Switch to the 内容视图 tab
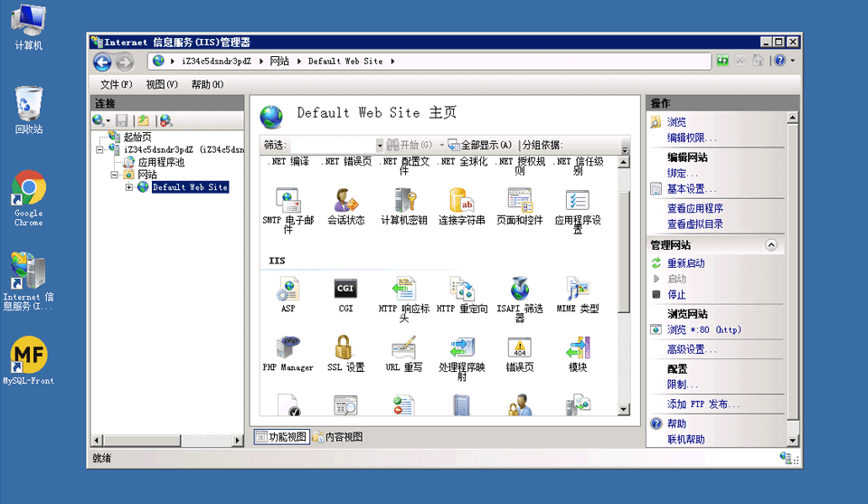Screen dimensions: 868x504 click(x=338, y=437)
